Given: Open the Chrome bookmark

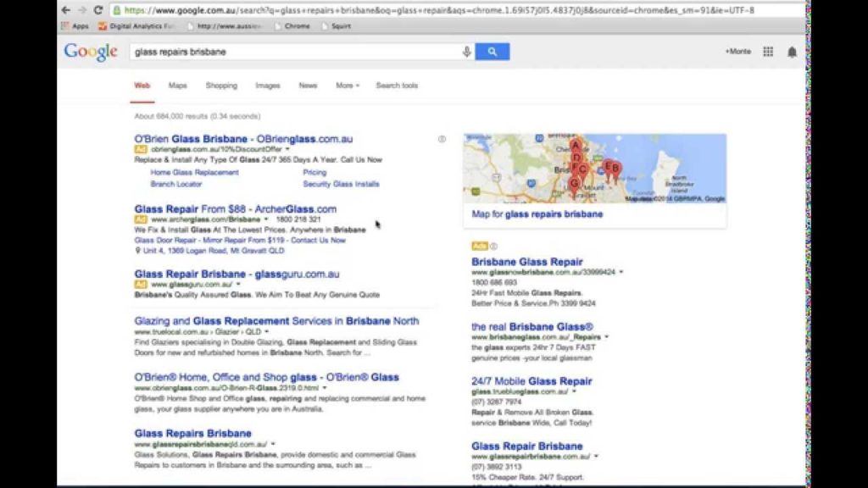Looking at the screenshot, I should pyautogui.click(x=292, y=26).
